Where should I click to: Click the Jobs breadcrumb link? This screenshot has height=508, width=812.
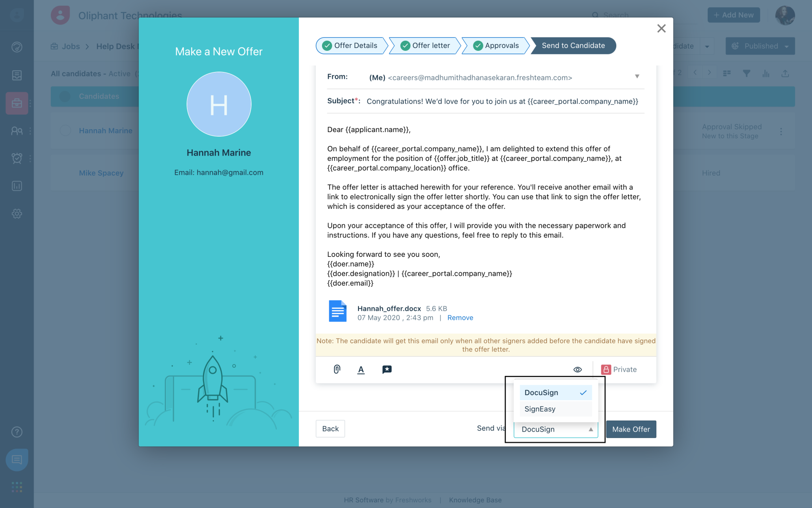coord(71,46)
